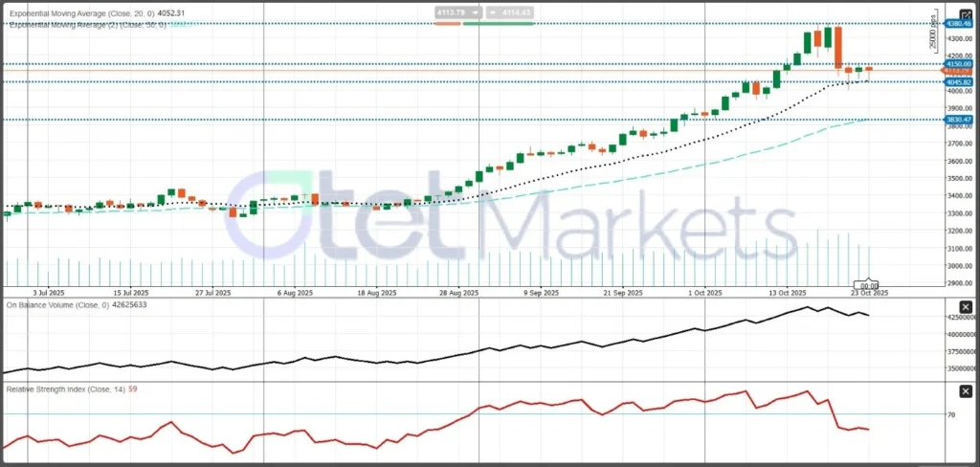Click the Relative Strength Index indicator title
This screenshot has height=467, width=980.
pos(71,389)
